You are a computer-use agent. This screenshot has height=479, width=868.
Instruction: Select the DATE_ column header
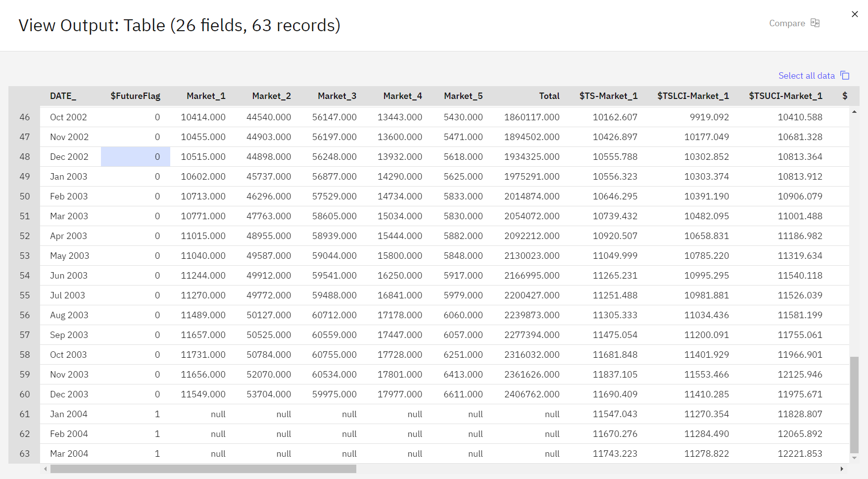pyautogui.click(x=63, y=96)
